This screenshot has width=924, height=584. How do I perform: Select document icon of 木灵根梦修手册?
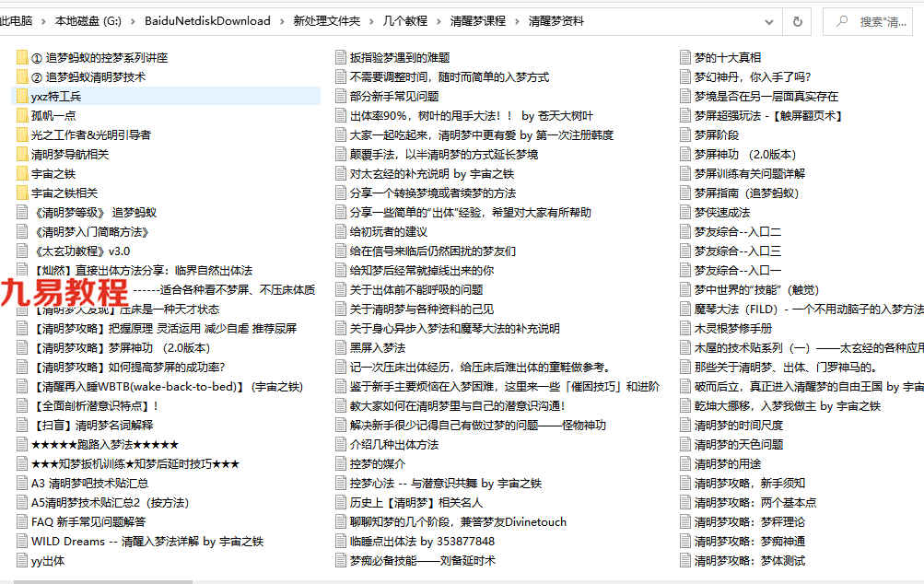pos(684,329)
